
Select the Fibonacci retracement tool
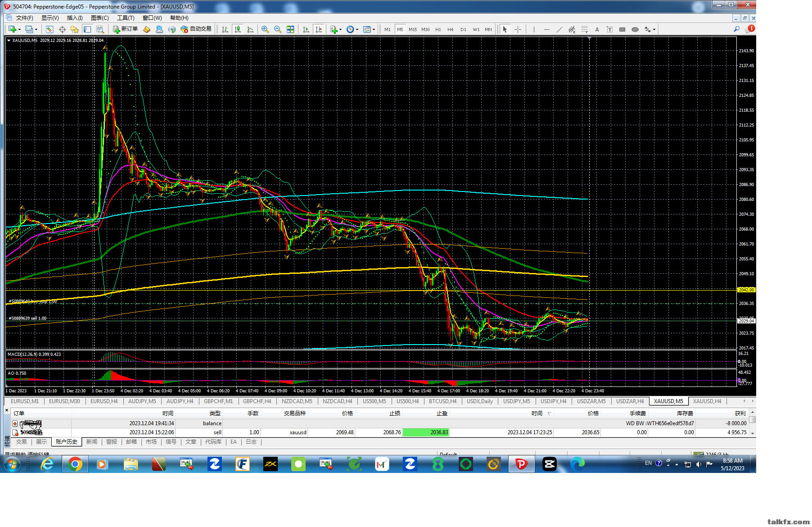(x=584, y=29)
